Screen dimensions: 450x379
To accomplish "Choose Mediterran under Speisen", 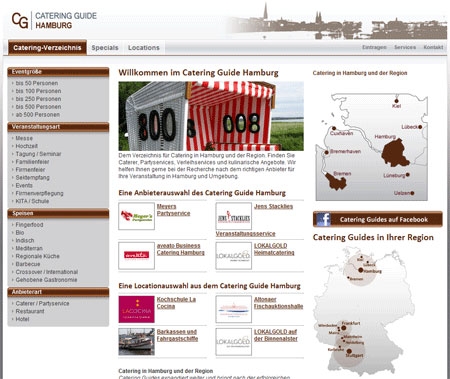I will [x=29, y=248].
